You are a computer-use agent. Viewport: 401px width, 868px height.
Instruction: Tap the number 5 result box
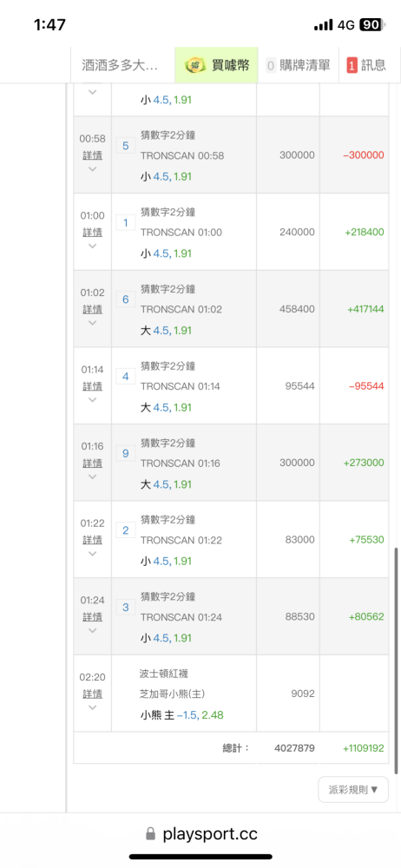pos(125,146)
